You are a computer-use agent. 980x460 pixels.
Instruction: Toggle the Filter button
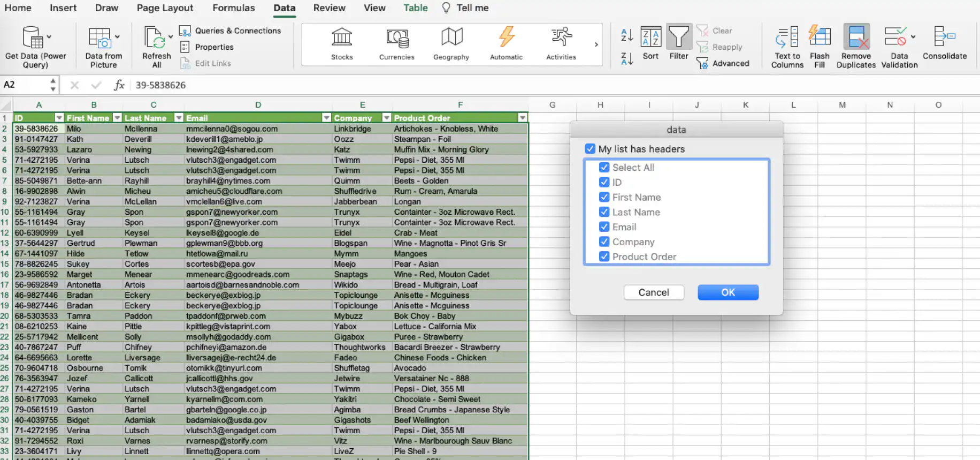(x=679, y=43)
